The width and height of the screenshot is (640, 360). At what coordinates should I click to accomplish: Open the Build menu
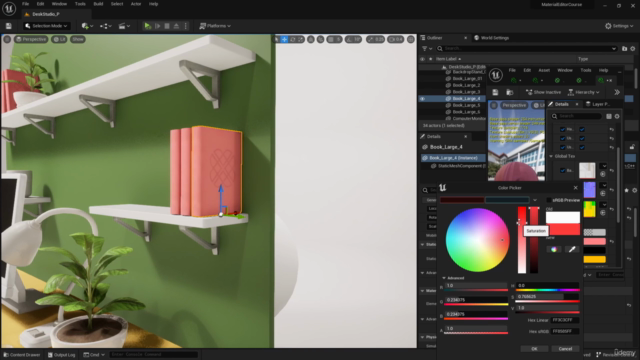point(98,4)
